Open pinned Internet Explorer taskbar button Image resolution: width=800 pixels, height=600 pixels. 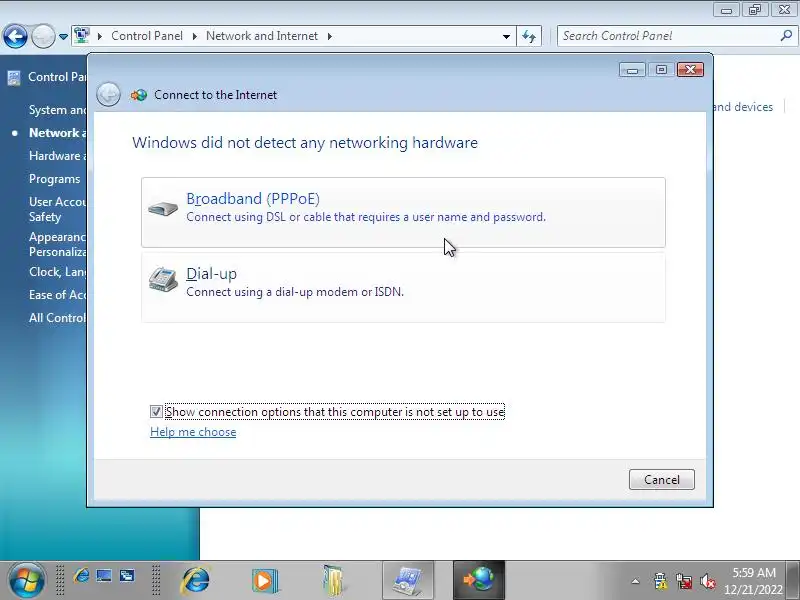tap(196, 580)
